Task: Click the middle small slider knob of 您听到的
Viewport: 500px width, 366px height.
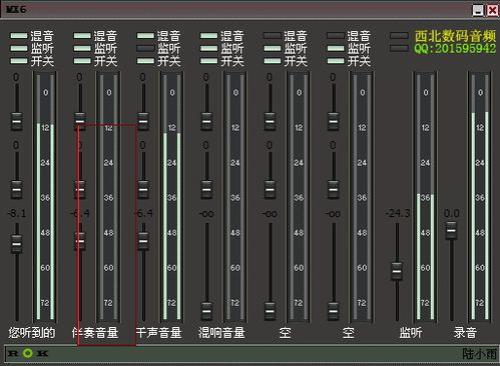Action: click(17, 190)
